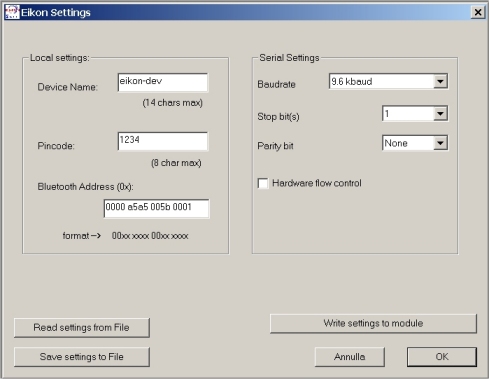Click the 'Pincode:' label
Viewport: 489px width, 379px height.
[x=56, y=146]
